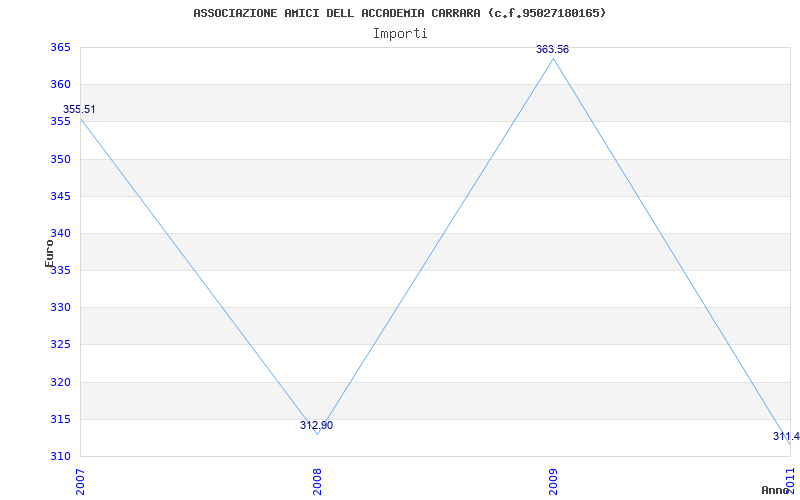Click the 340 y-axis tick label
800x500 pixels.
[x=60, y=234]
